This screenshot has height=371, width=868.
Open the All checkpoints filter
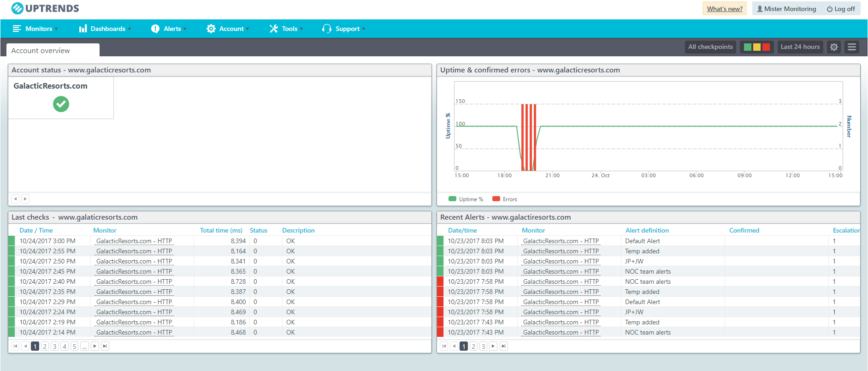(x=710, y=47)
